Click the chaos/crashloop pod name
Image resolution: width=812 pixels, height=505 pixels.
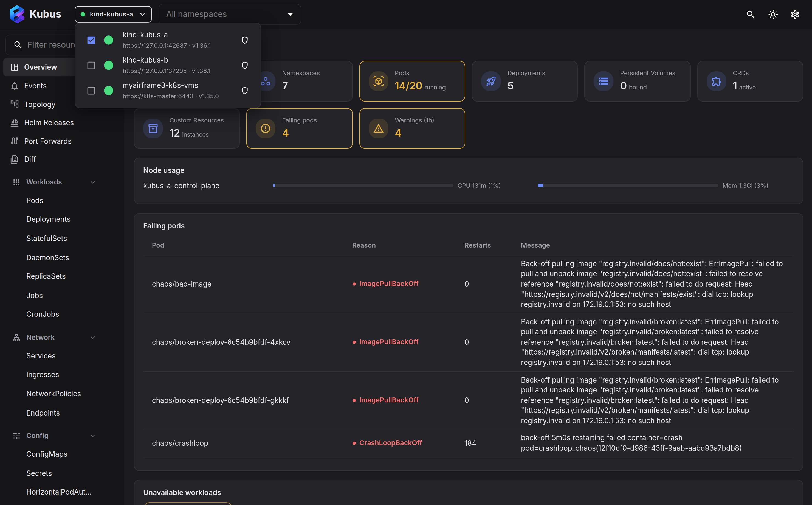180,443
